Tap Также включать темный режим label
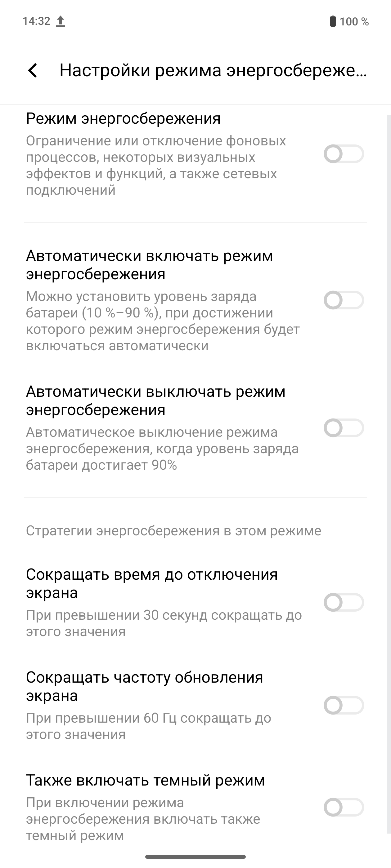The image size is (391, 868). click(146, 780)
